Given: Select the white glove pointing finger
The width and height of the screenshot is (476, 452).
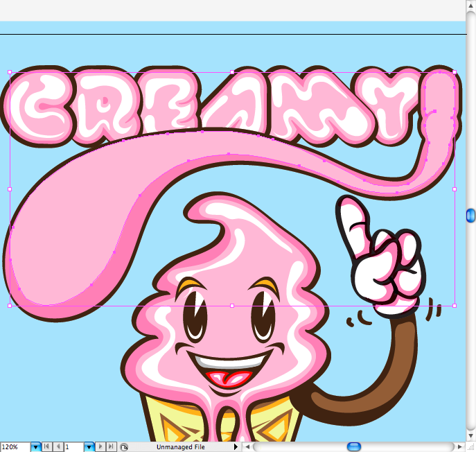Looking at the screenshot, I should point(353,220).
